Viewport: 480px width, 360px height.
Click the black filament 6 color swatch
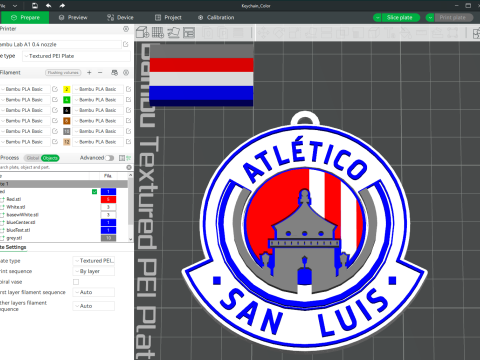(67, 110)
